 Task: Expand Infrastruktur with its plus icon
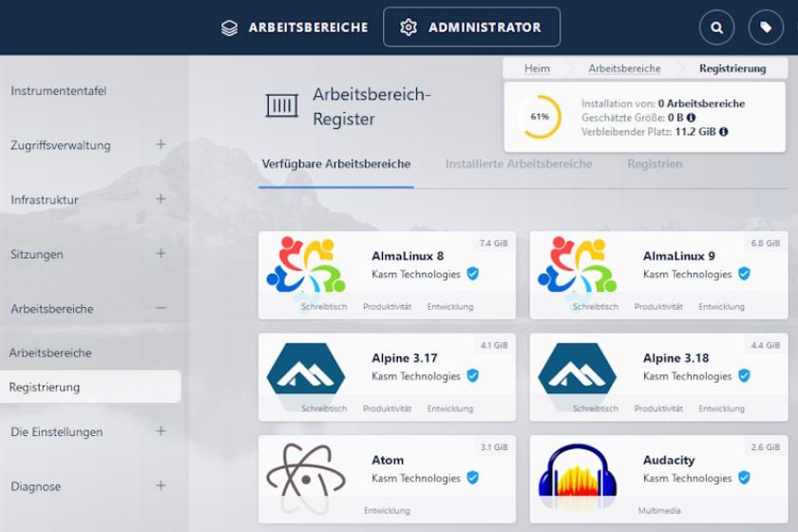pos(161,199)
